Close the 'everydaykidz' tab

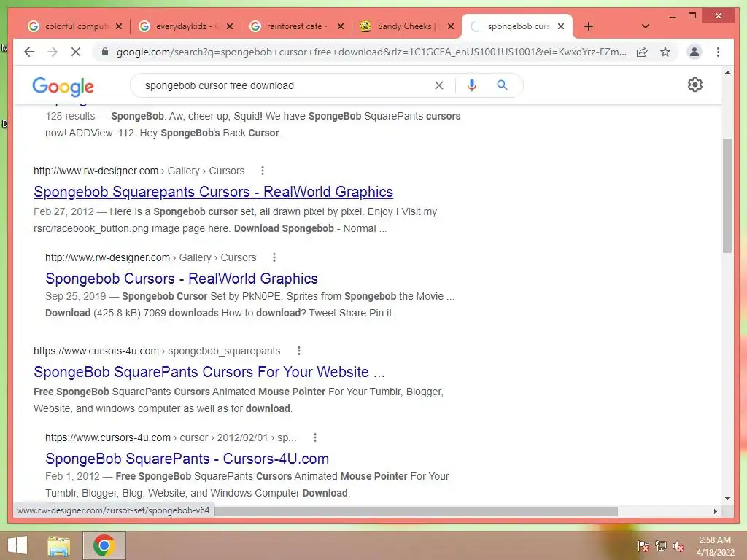(230, 26)
